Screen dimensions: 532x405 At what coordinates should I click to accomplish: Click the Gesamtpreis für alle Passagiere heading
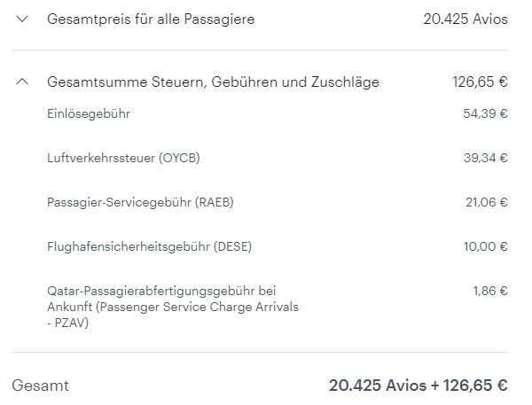pyautogui.click(x=151, y=19)
